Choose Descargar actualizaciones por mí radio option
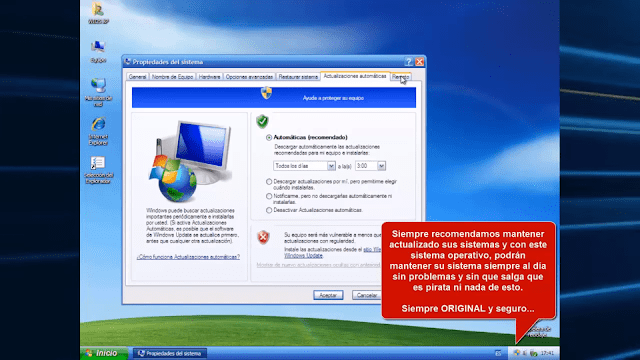The height and width of the screenshot is (360, 640). 269,182
